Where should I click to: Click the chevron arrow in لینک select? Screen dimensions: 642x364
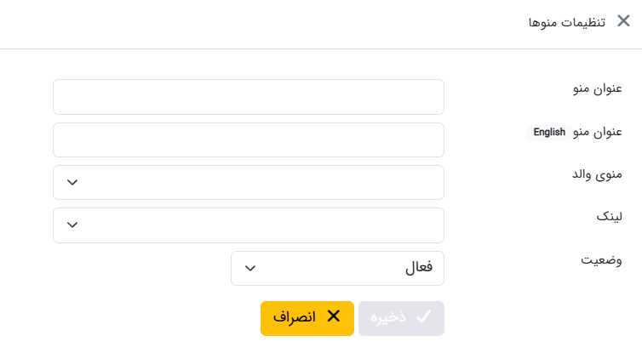[x=72, y=225]
